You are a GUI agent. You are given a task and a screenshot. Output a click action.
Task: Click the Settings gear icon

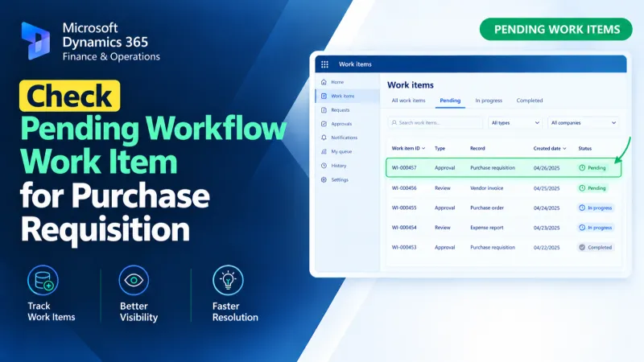[x=324, y=179]
